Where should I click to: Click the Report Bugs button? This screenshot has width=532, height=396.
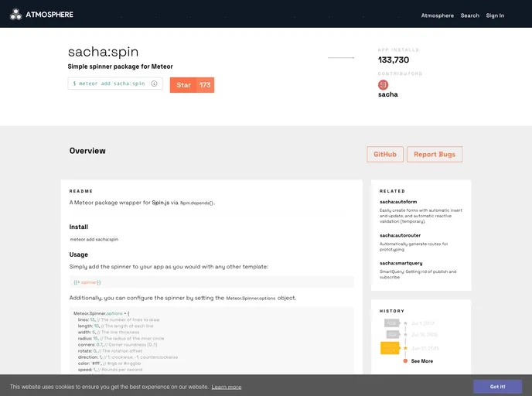pos(435,155)
